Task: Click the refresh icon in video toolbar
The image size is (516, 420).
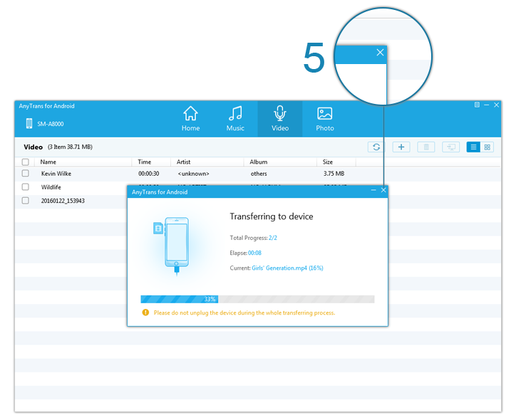Action: (376, 147)
